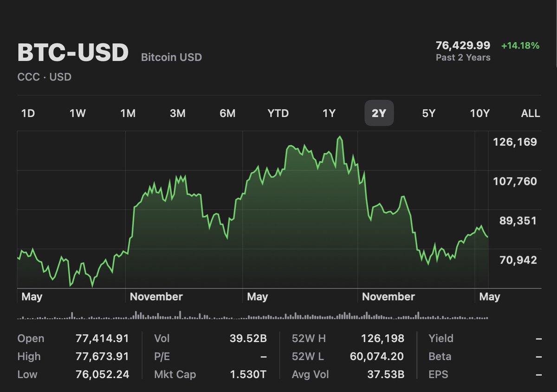557x392 pixels.
Task: Select the 1M time range
Action: (x=128, y=113)
